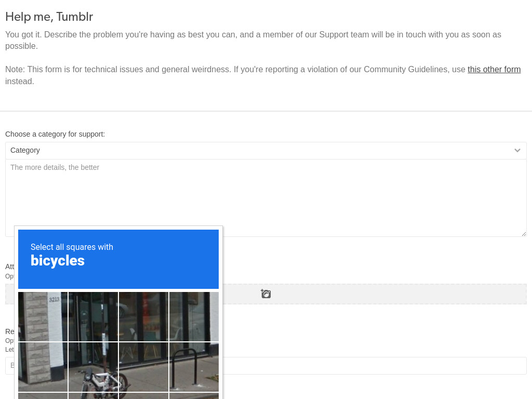532x399 pixels.
Task: Click the 'Choose a category for support:' label
Action: tap(55, 134)
